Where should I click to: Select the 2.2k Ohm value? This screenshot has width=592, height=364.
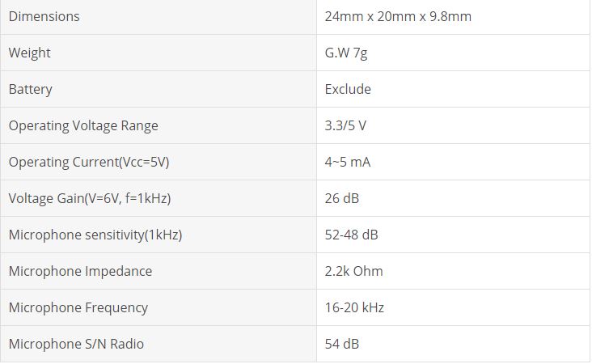(x=353, y=271)
